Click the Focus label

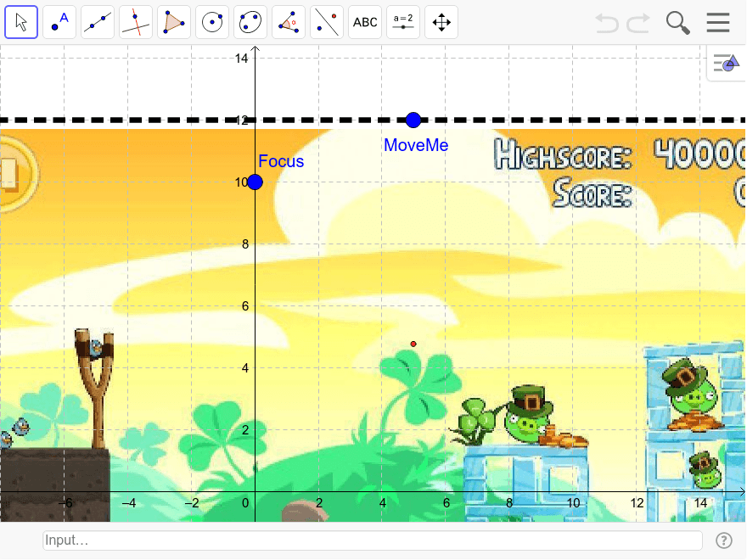(x=281, y=161)
